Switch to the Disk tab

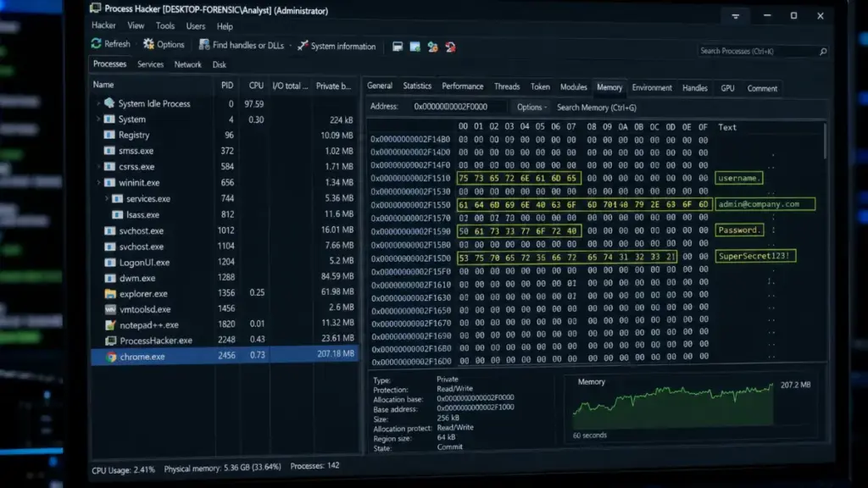point(220,64)
